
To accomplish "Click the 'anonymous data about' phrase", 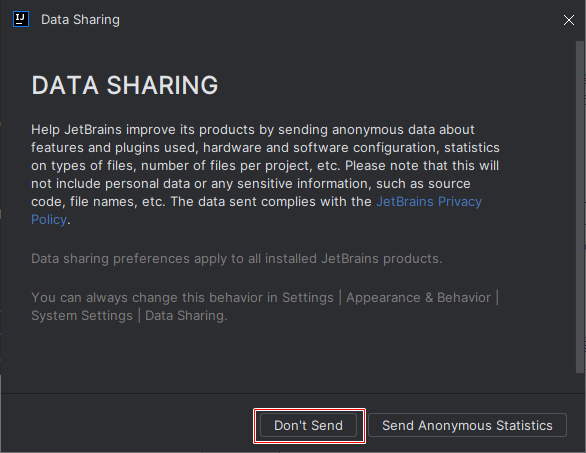I will tap(403, 130).
